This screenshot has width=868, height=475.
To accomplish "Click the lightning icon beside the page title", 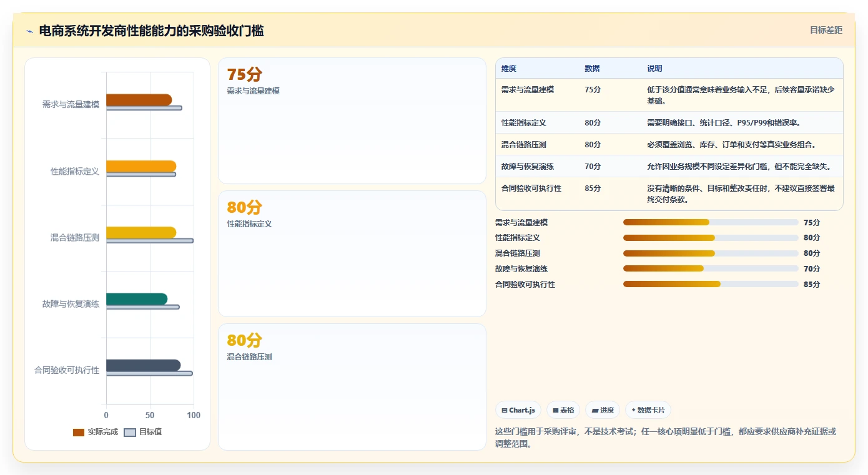I will coord(29,31).
